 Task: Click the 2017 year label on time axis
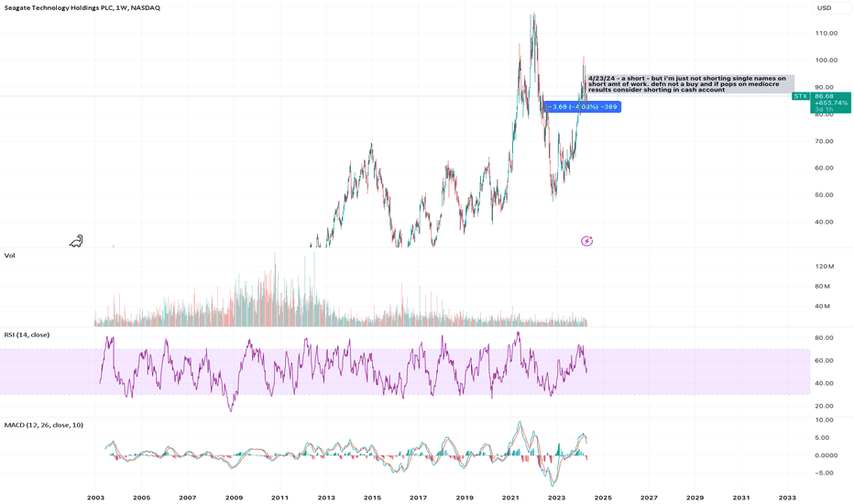point(418,498)
